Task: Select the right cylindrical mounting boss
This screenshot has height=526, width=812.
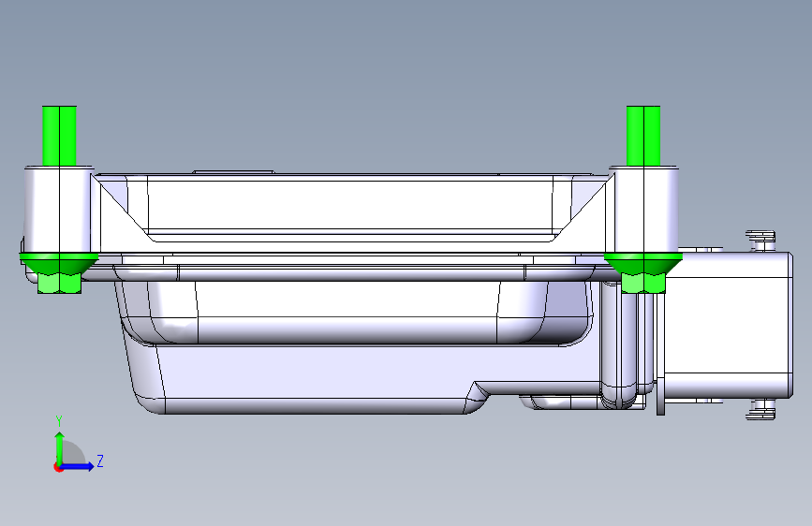Action: coord(643,210)
